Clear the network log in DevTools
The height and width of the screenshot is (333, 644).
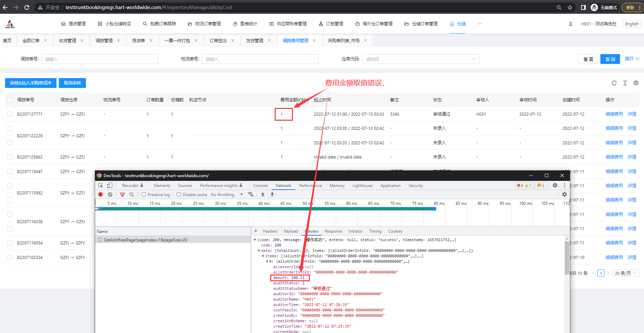pos(110,194)
